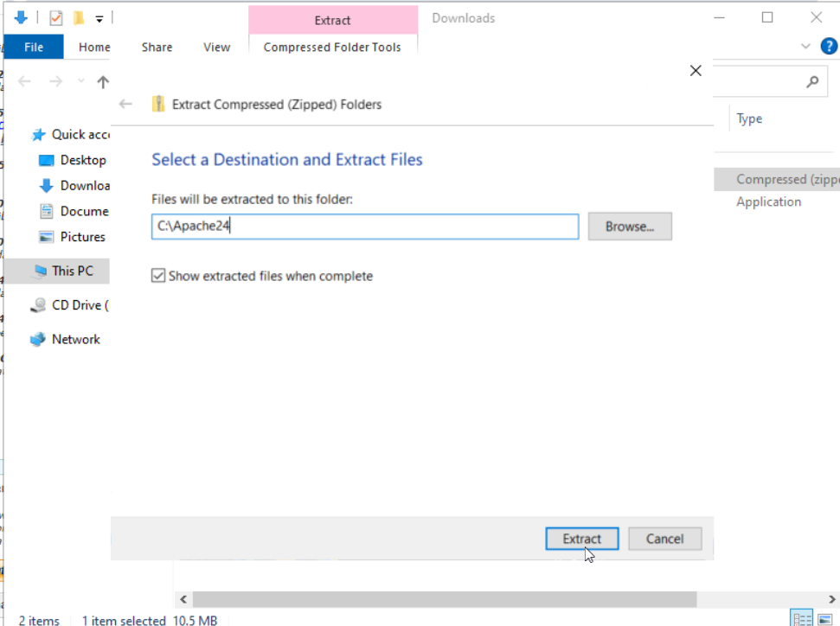The width and height of the screenshot is (840, 626).
Task: Switch to Large icons view icon
Action: pos(825,619)
